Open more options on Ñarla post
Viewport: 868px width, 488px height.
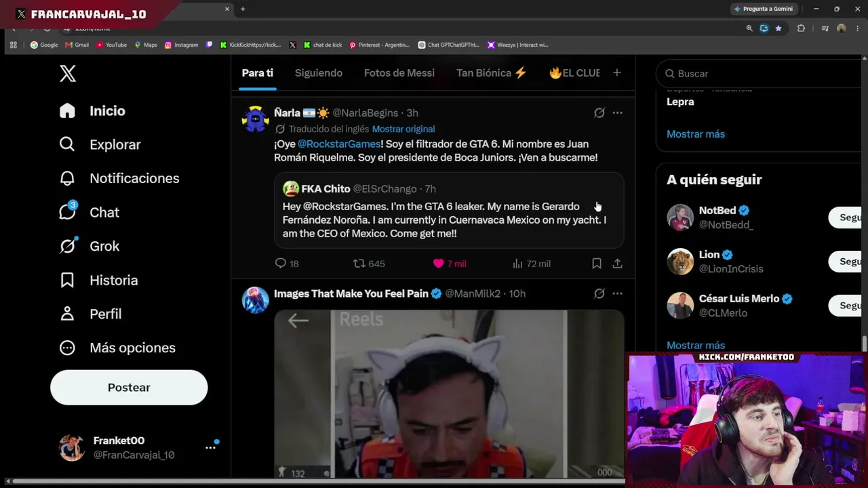click(617, 113)
